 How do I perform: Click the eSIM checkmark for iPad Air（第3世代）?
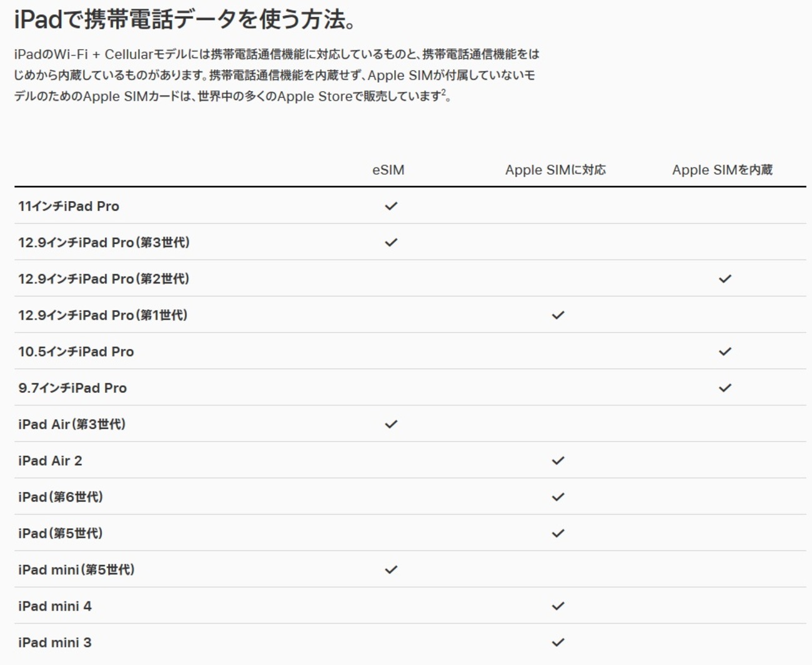click(391, 424)
